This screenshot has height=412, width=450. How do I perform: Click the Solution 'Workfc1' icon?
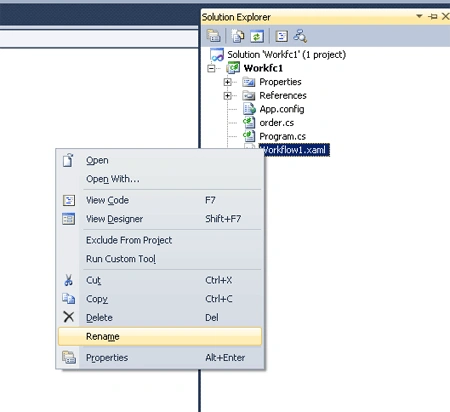point(217,54)
